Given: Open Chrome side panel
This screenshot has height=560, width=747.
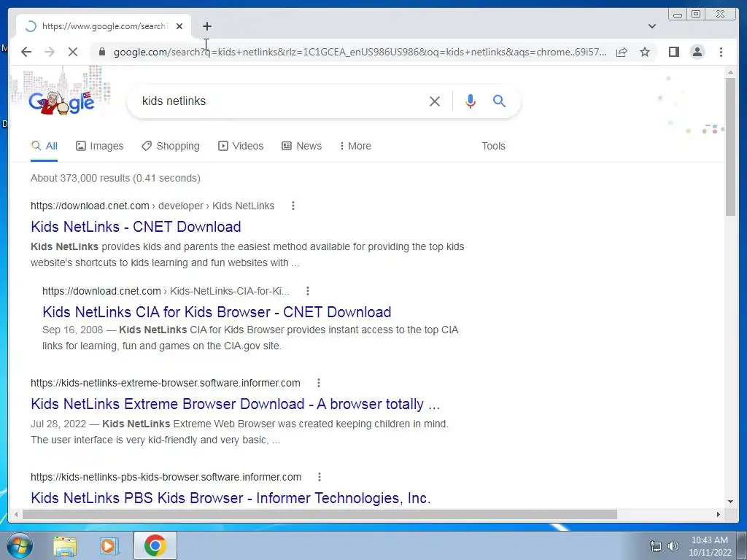Looking at the screenshot, I should pyautogui.click(x=673, y=52).
